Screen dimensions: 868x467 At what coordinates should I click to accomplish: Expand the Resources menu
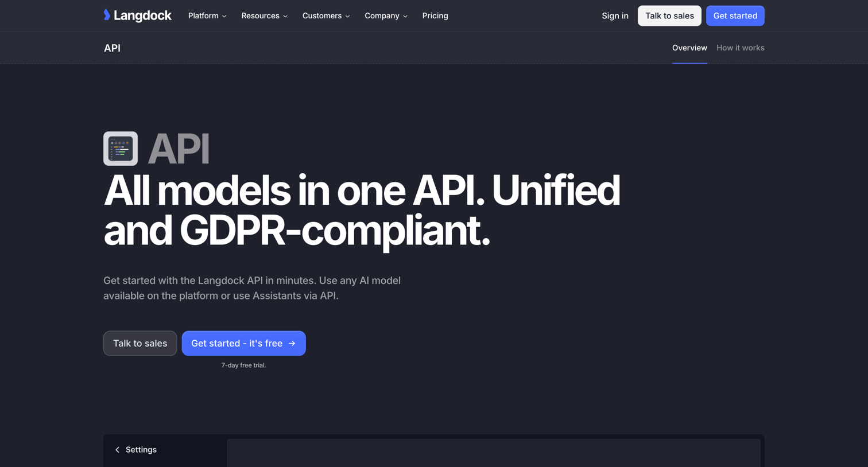tap(265, 16)
